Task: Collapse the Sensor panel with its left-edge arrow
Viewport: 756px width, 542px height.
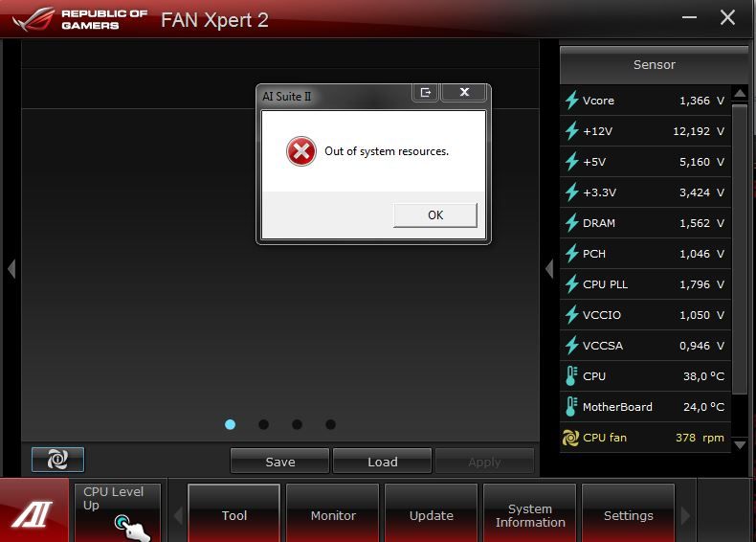Action: coord(549,268)
